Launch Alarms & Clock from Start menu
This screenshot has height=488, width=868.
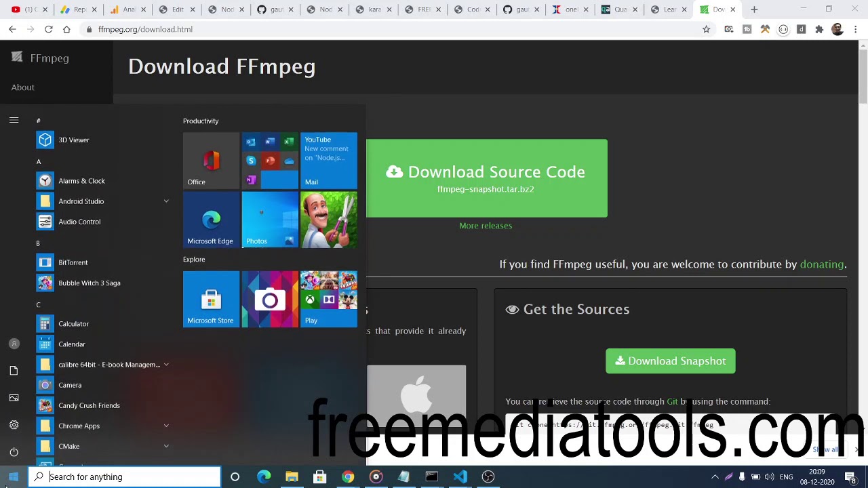(81, 181)
